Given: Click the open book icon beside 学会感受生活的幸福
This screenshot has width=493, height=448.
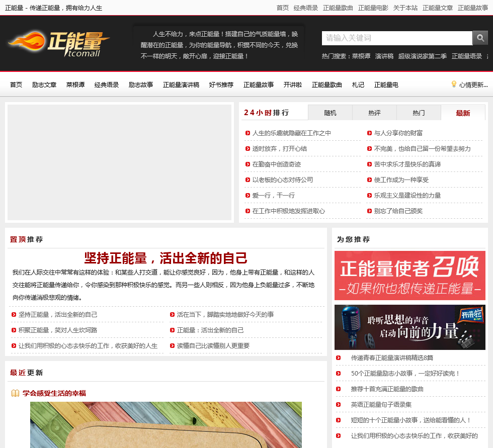Looking at the screenshot, I should (x=15, y=393).
